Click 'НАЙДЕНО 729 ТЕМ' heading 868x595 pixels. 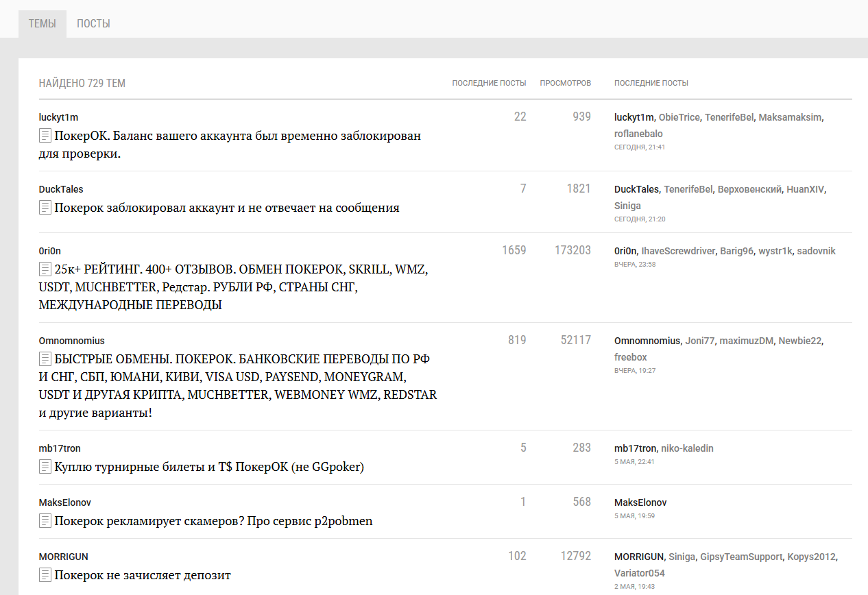click(82, 84)
